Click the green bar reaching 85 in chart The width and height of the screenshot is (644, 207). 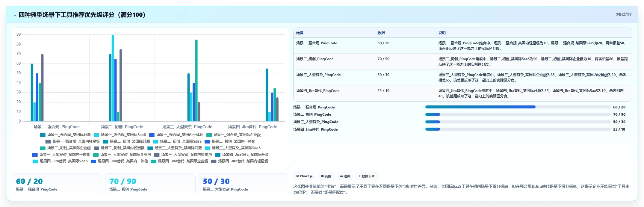[196, 80]
